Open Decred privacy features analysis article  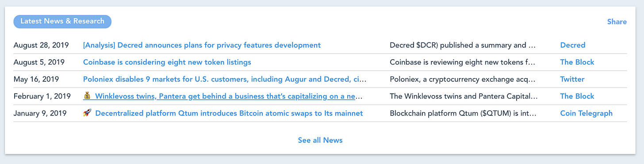tap(202, 45)
